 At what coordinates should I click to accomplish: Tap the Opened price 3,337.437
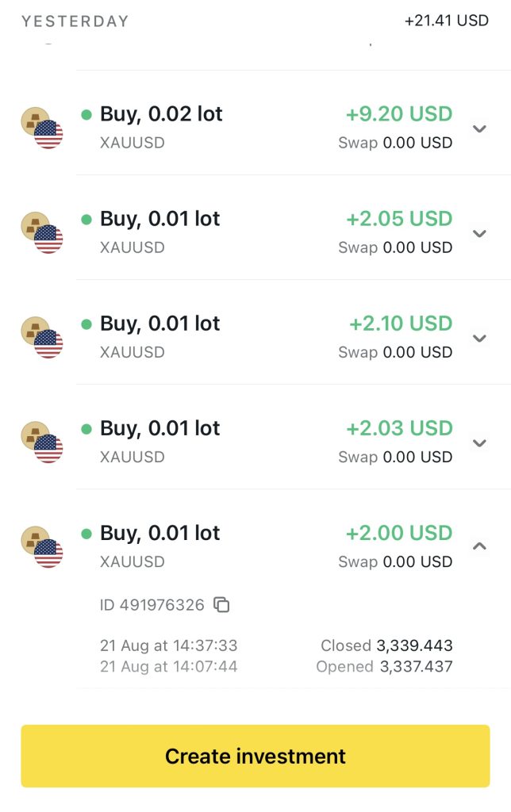[x=416, y=666]
